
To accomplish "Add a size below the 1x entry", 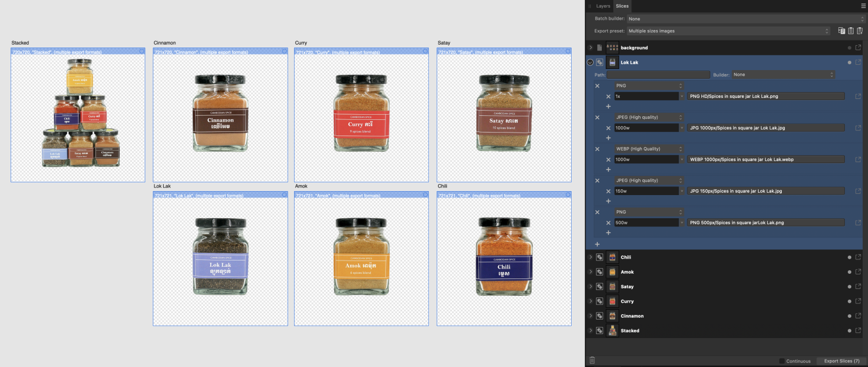I will point(608,107).
